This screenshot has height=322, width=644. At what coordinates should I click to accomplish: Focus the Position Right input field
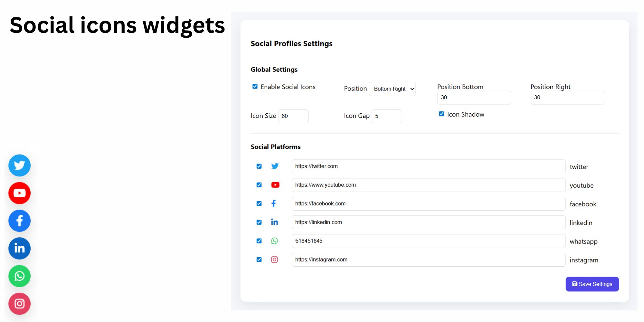click(567, 98)
